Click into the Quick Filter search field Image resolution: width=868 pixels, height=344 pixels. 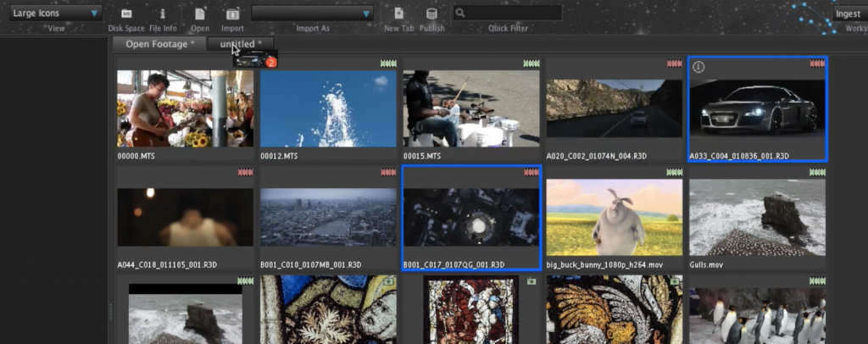tap(513, 14)
